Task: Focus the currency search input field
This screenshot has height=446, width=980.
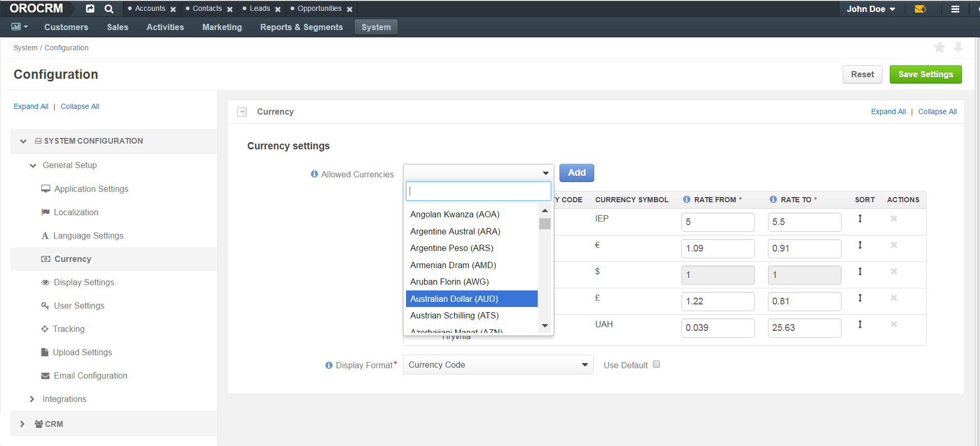Action: (x=478, y=191)
